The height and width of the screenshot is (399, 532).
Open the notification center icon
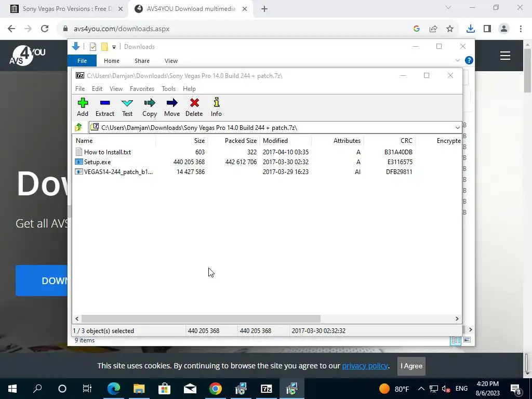coord(516,389)
